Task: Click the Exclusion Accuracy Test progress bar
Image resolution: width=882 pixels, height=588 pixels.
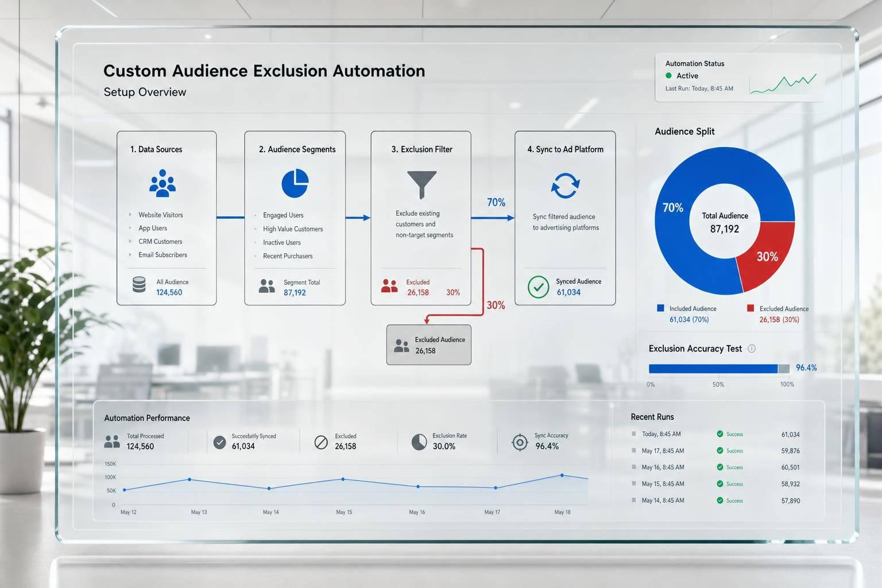Action: (x=719, y=369)
